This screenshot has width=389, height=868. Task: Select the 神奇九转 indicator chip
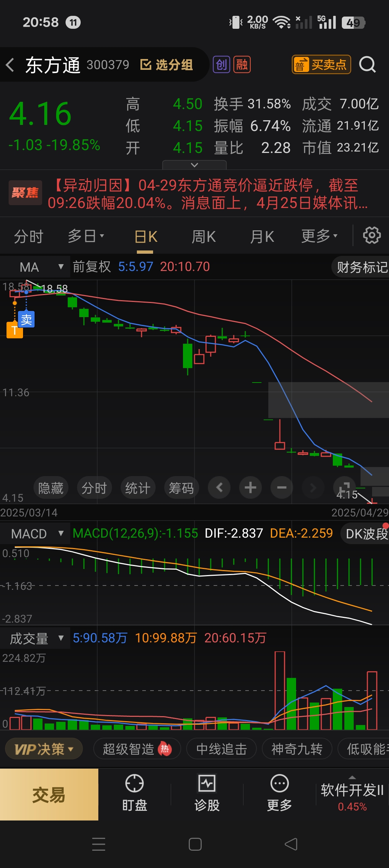[297, 749]
